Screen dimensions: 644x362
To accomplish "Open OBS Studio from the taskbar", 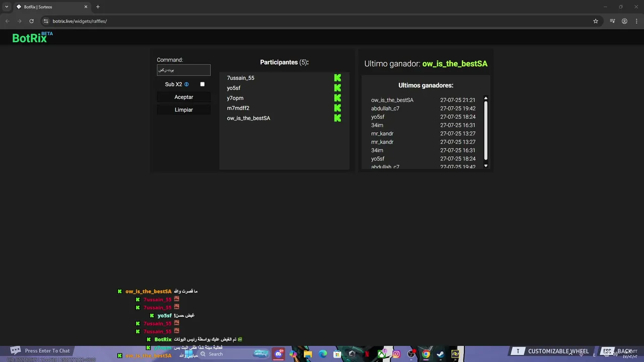I will pos(411,354).
